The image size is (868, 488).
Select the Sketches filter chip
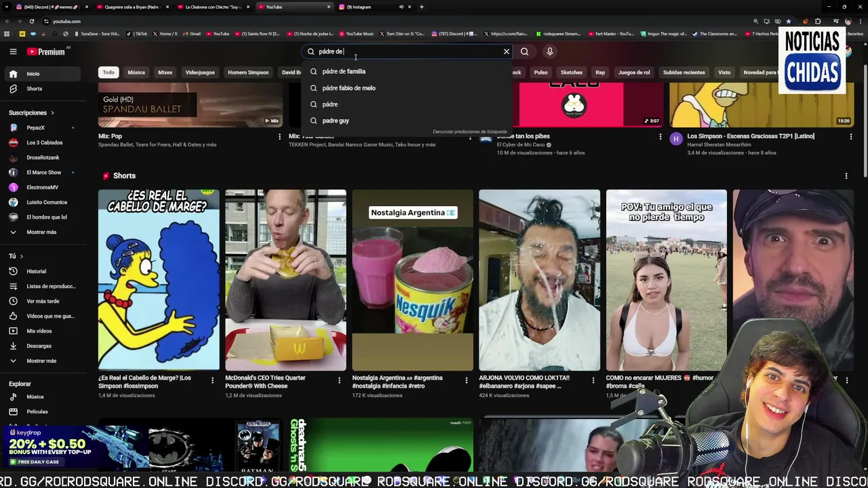571,73
